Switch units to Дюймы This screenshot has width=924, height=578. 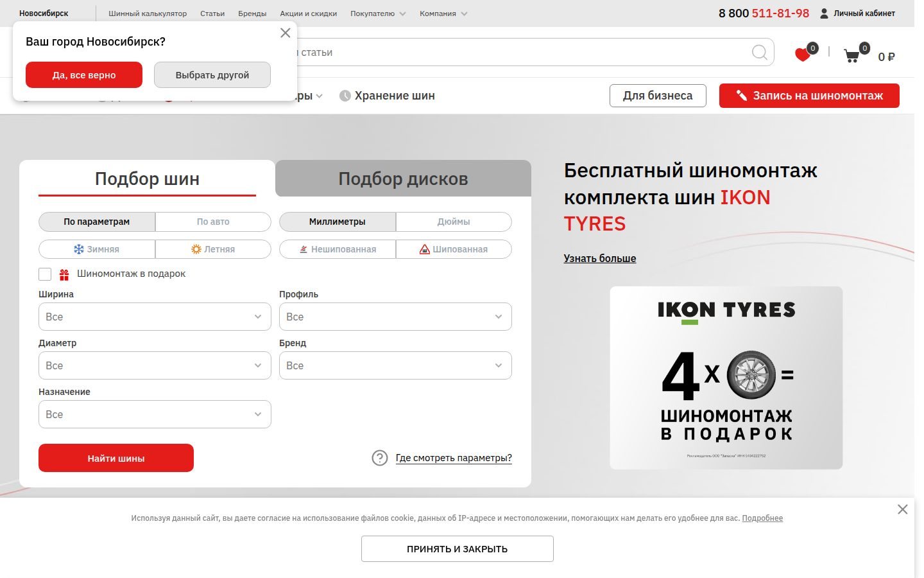pyautogui.click(x=454, y=222)
